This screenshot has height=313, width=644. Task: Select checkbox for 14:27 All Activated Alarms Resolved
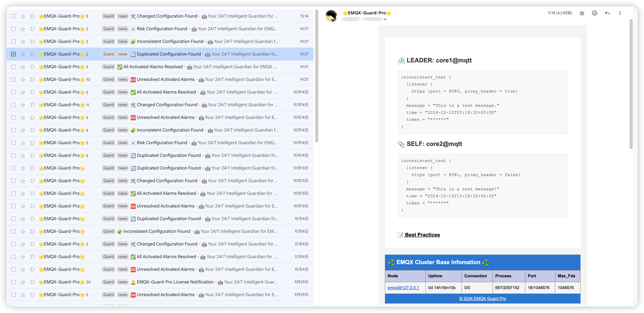(14, 67)
